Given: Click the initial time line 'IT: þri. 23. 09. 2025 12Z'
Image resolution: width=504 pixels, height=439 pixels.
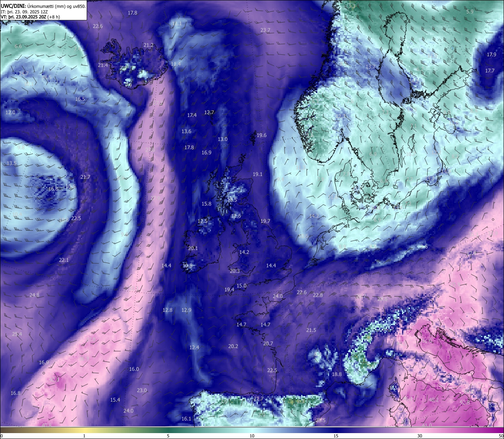Looking at the screenshot, I should (x=24, y=12).
